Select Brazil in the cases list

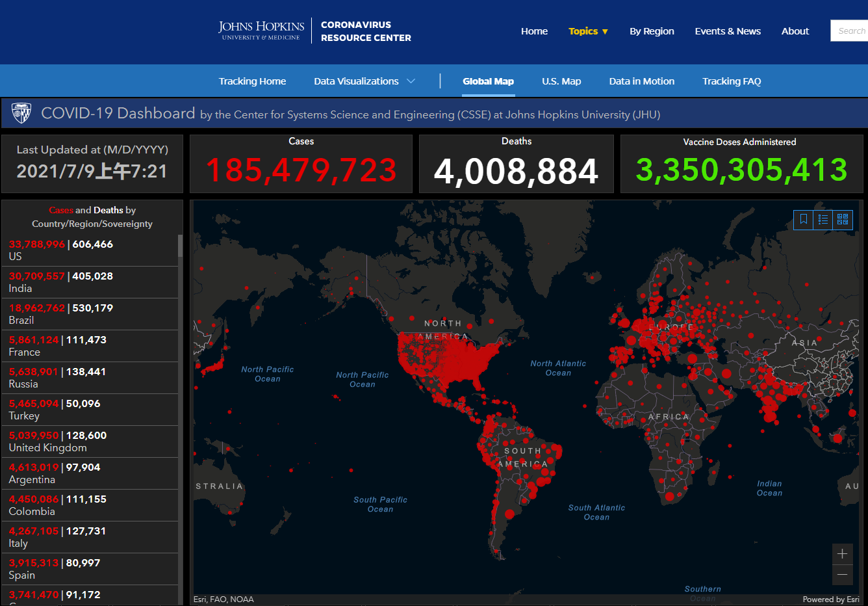(90, 314)
